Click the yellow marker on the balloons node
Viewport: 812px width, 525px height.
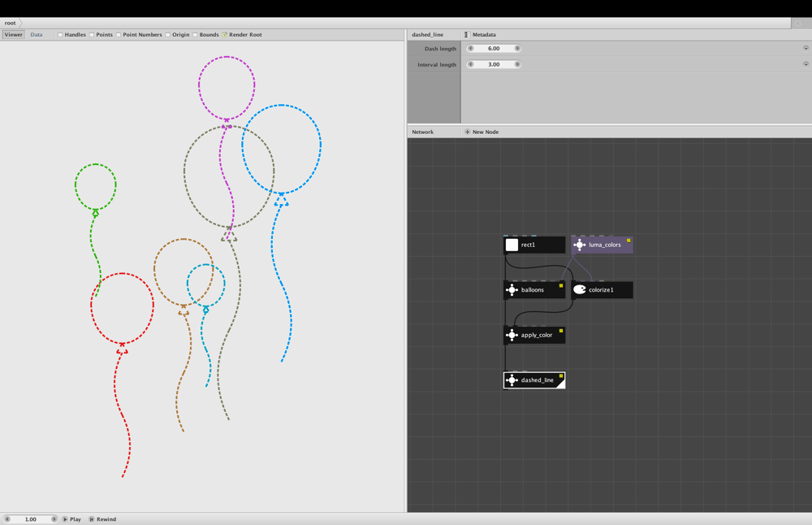561,285
